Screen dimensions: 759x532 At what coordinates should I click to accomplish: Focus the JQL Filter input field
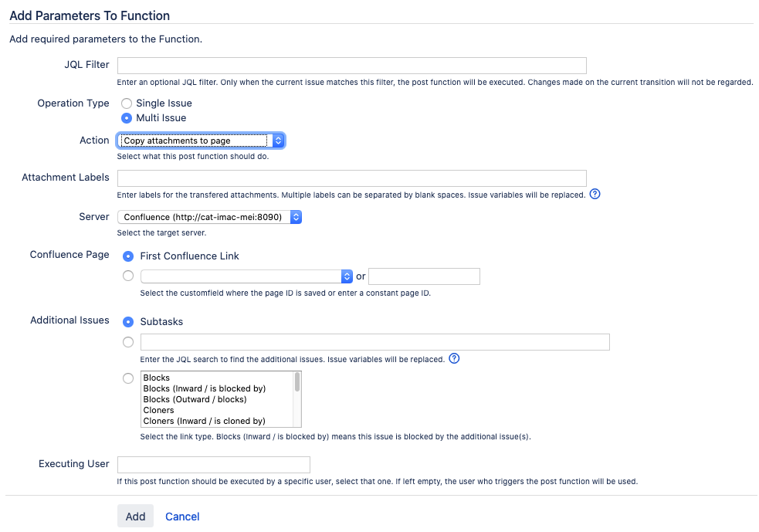[x=351, y=65]
